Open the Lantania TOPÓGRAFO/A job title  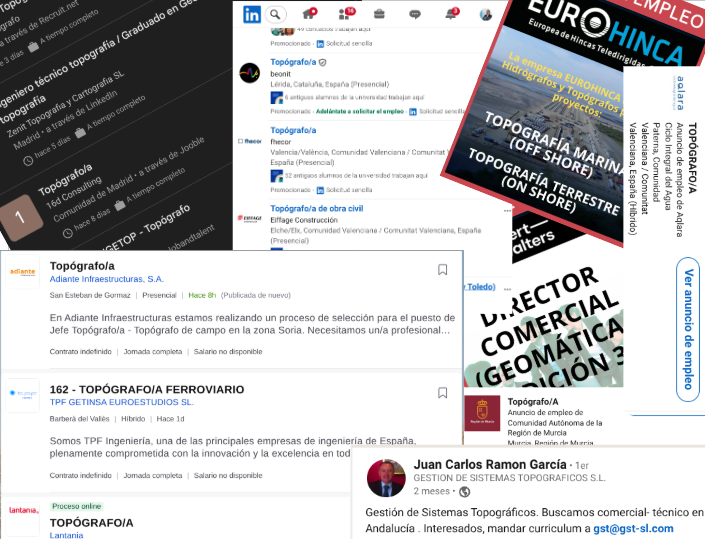pos(91,522)
